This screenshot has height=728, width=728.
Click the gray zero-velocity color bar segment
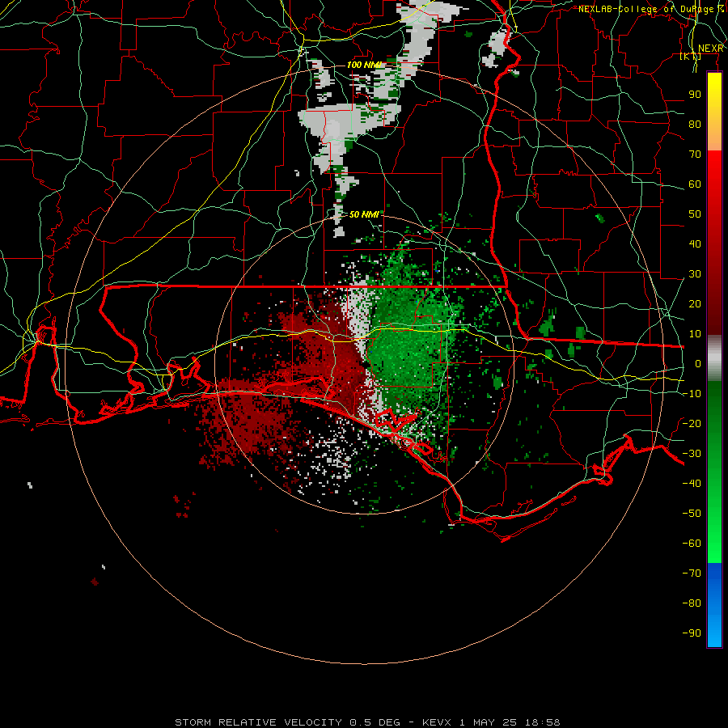[x=714, y=358]
